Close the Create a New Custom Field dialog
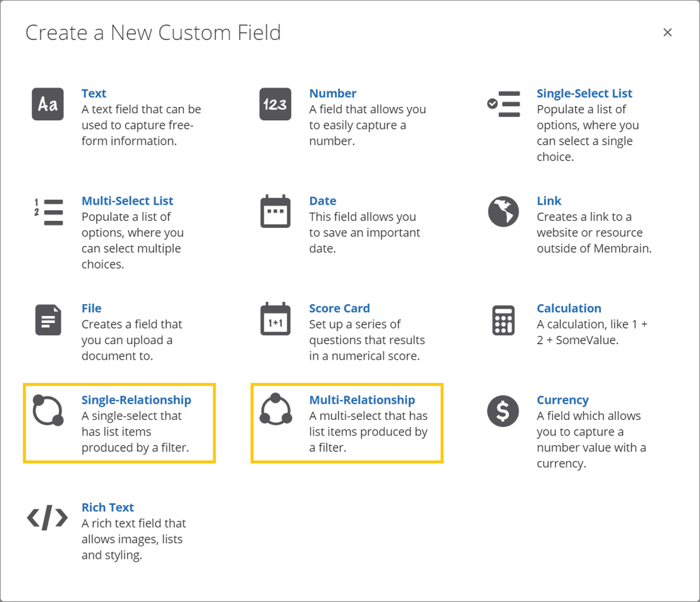Viewport: 700px width, 602px height. [x=667, y=32]
